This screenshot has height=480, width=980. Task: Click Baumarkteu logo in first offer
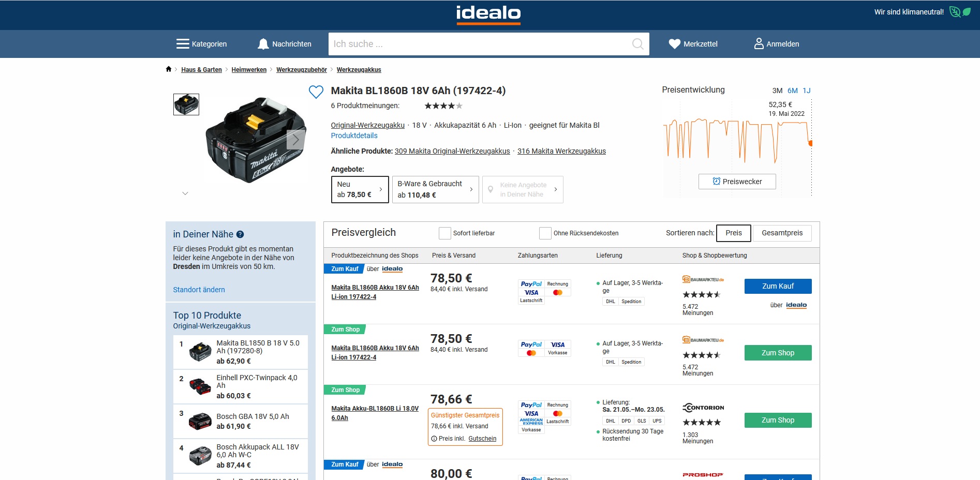tap(703, 279)
